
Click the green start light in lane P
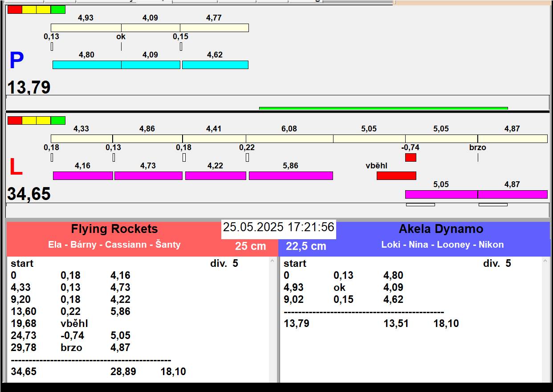pos(58,9)
